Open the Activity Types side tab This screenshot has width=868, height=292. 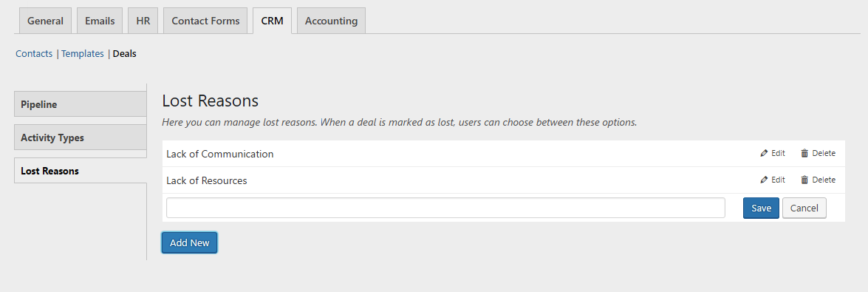point(81,137)
